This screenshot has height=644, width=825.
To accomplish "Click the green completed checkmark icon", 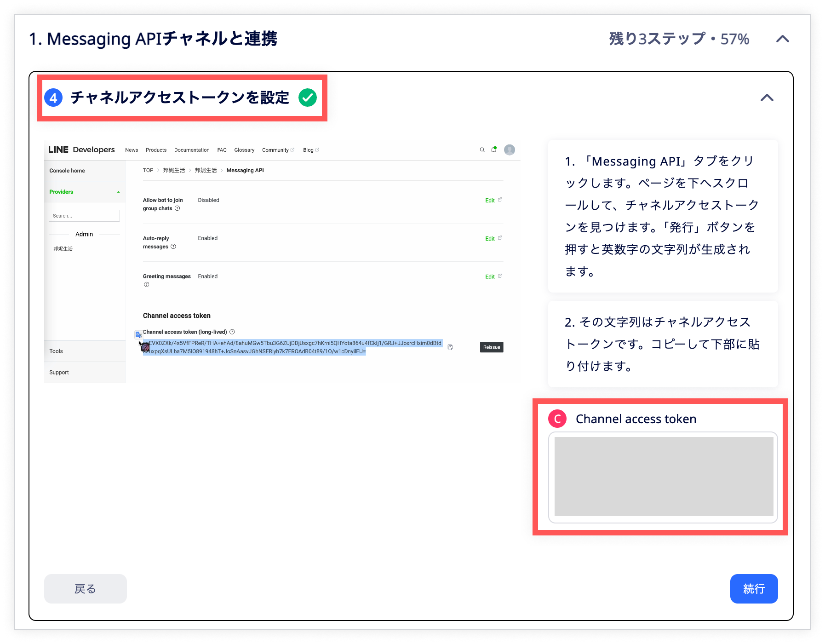I will pos(308,98).
